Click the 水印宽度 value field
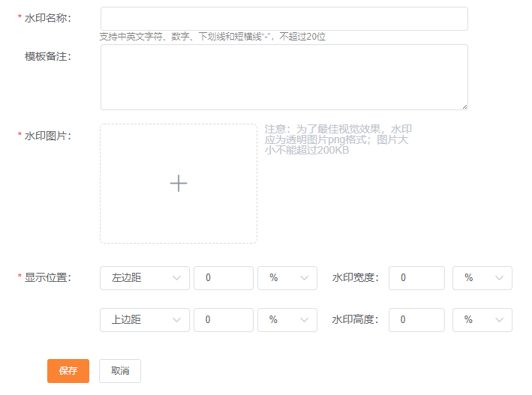 [x=416, y=278]
